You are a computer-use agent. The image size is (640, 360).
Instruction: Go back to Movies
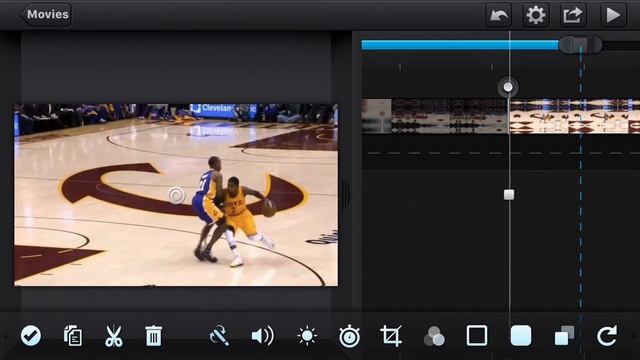click(x=46, y=15)
